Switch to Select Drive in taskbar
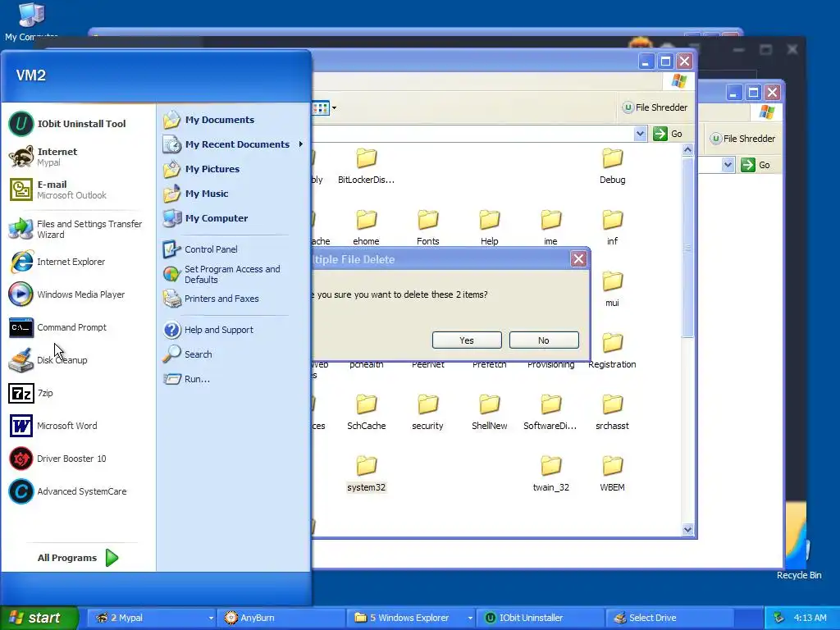840x630 pixels. pyautogui.click(x=670, y=619)
